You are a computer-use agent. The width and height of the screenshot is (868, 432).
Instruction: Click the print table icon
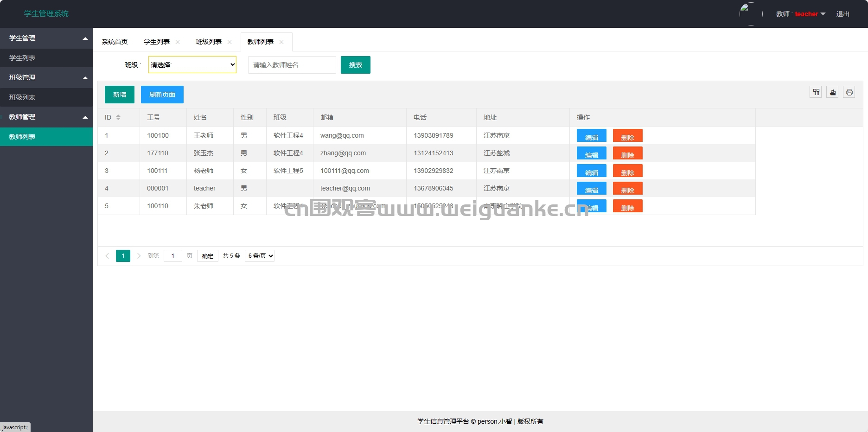pyautogui.click(x=849, y=92)
